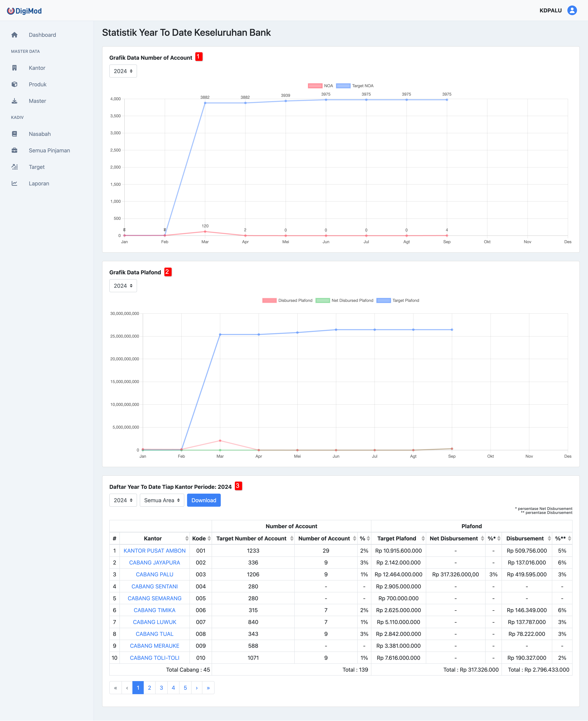
Task: Open the CABANG PALU link
Action: point(154,574)
